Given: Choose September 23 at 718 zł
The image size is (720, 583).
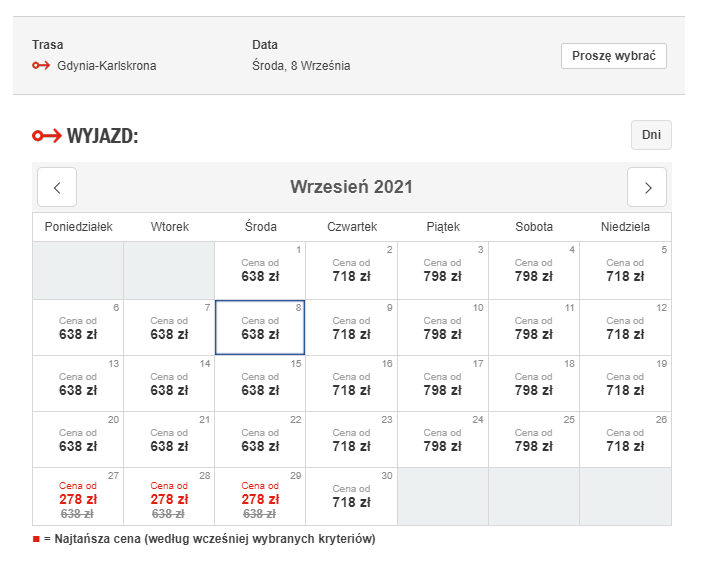Looking at the screenshot, I should click(x=351, y=439).
